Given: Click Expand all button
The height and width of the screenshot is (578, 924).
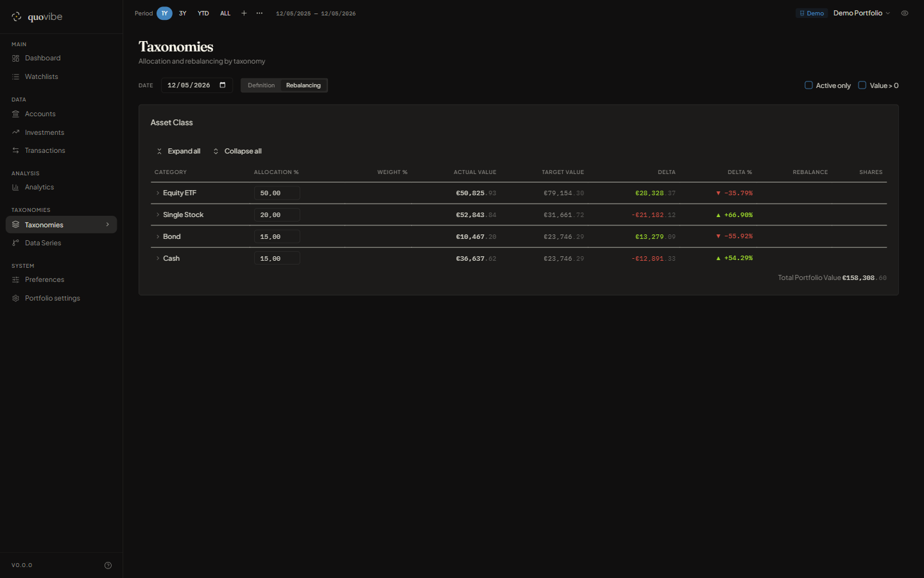Looking at the screenshot, I should 178,151.
